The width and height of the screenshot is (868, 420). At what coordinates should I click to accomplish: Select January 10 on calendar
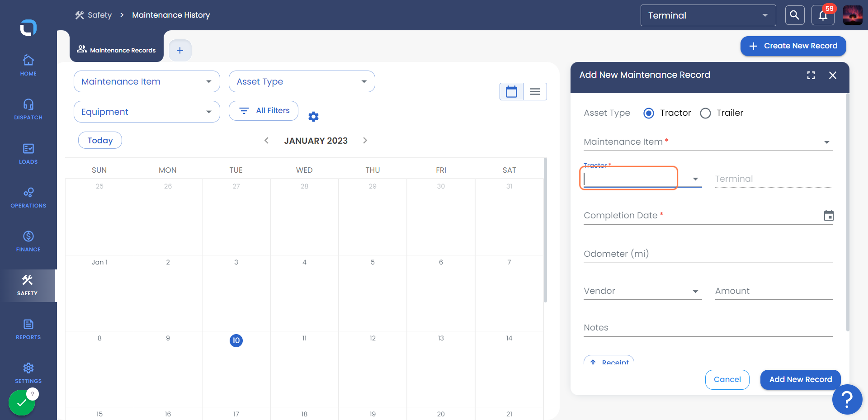pyautogui.click(x=236, y=340)
